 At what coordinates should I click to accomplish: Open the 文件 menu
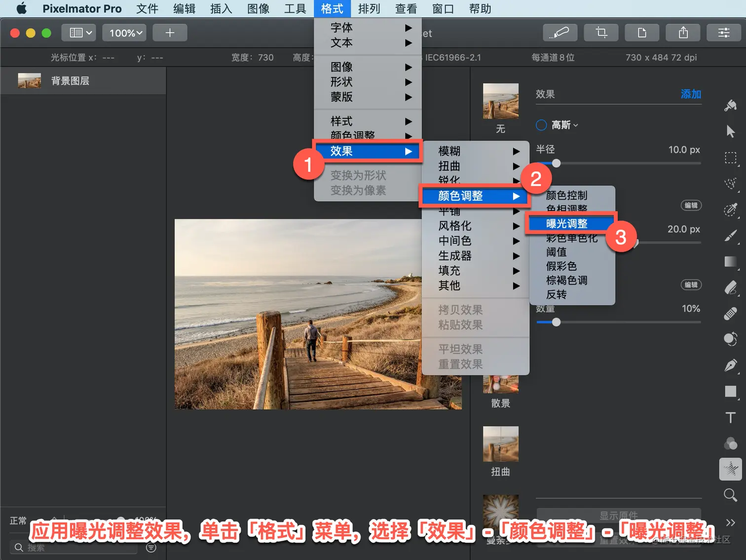[147, 8]
